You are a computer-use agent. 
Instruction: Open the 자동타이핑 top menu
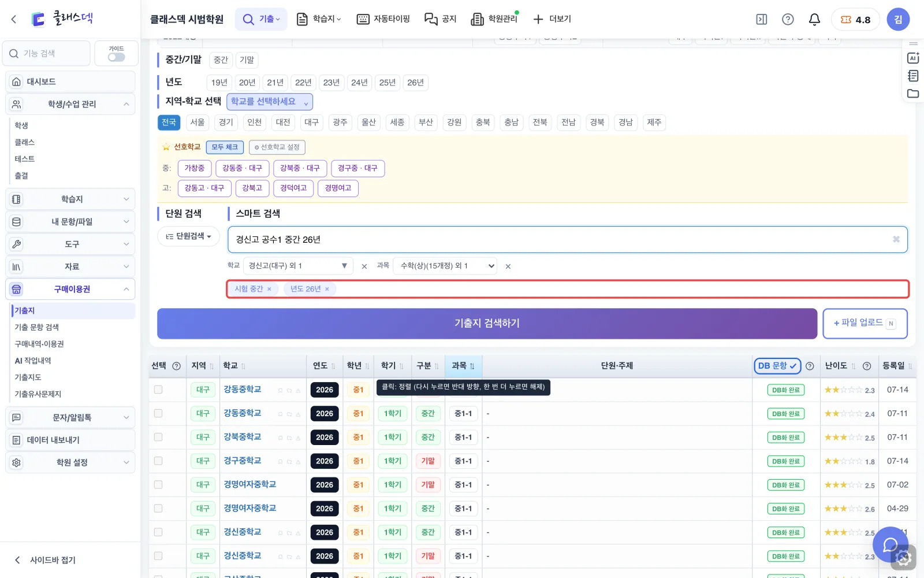pos(383,19)
